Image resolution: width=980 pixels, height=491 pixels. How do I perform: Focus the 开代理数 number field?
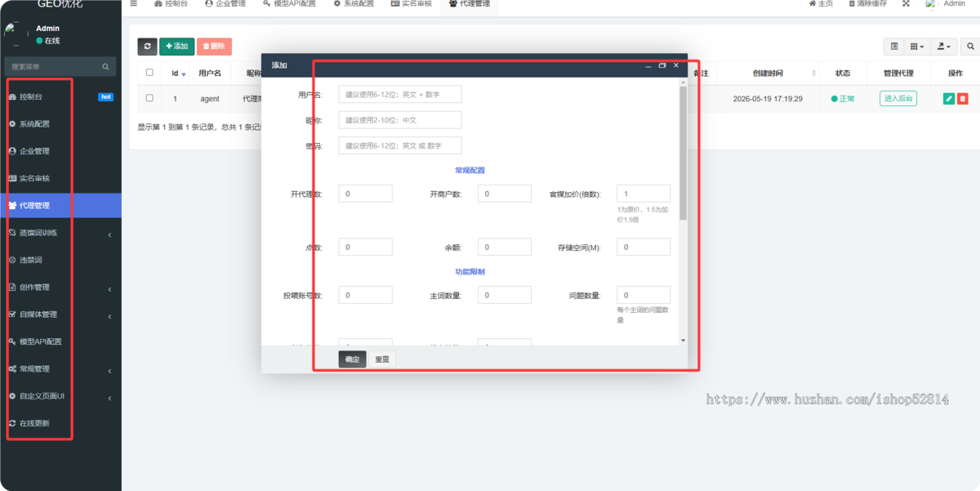point(365,194)
